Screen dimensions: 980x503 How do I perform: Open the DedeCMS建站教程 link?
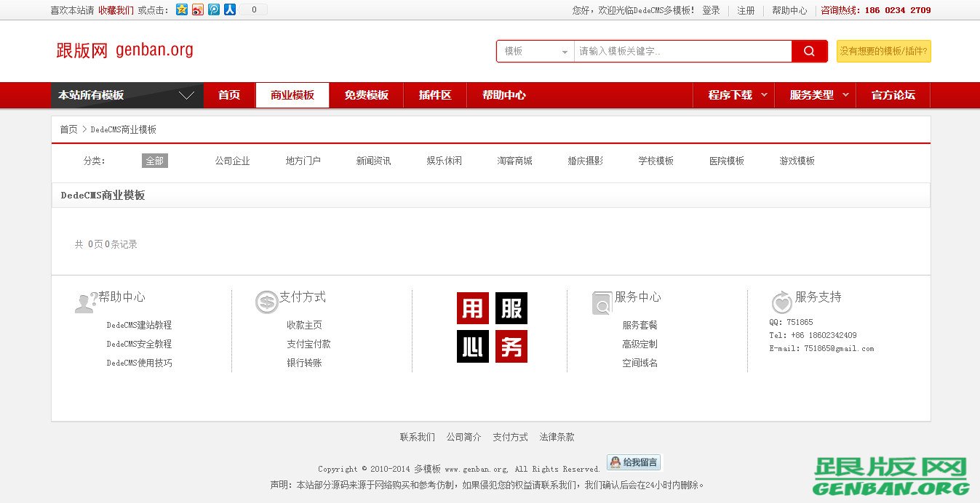[x=139, y=325]
